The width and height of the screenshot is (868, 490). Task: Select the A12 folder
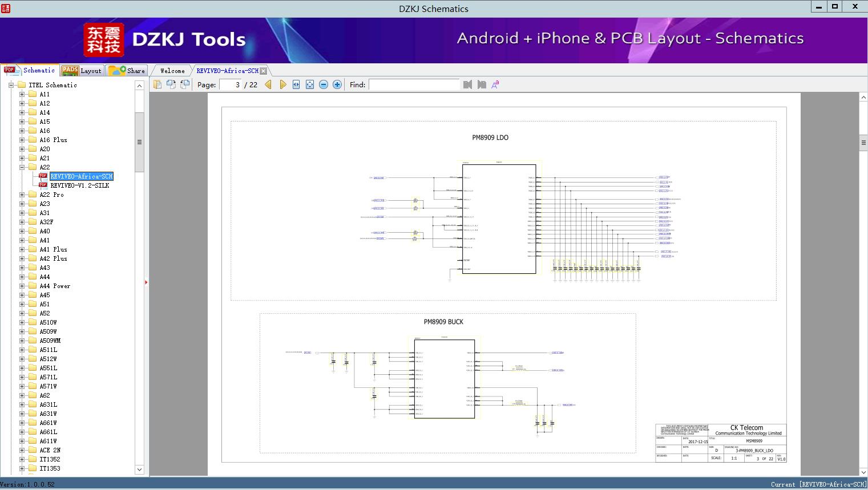[x=45, y=103]
